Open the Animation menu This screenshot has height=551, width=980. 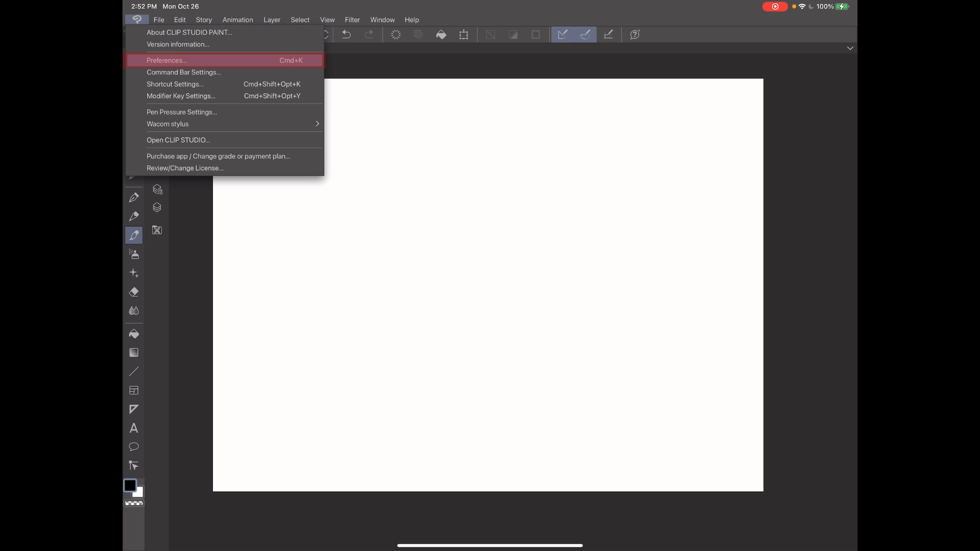click(x=238, y=20)
